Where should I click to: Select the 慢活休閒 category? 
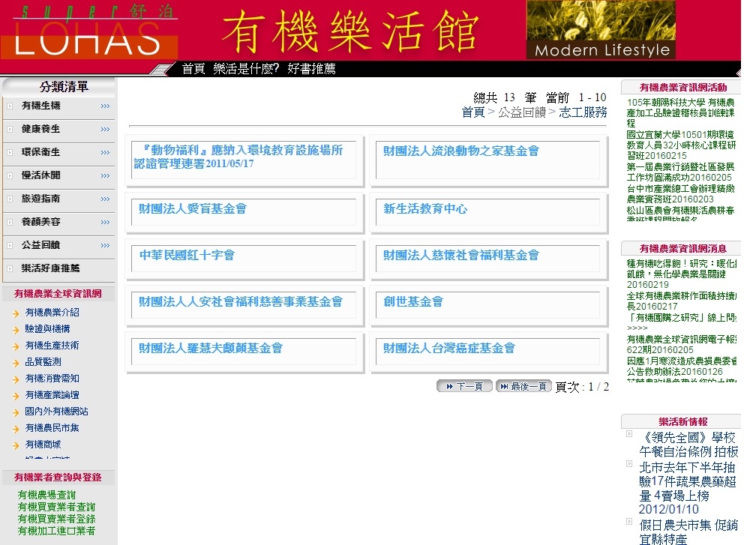(41, 175)
